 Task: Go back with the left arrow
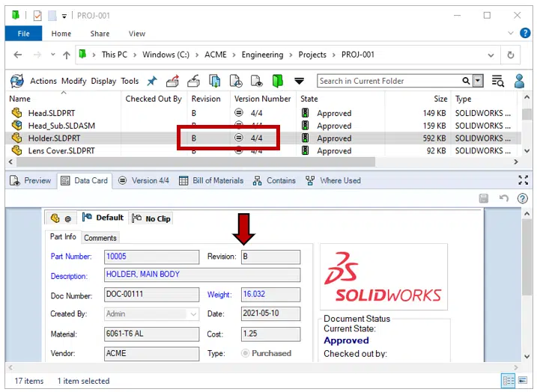[x=18, y=55]
